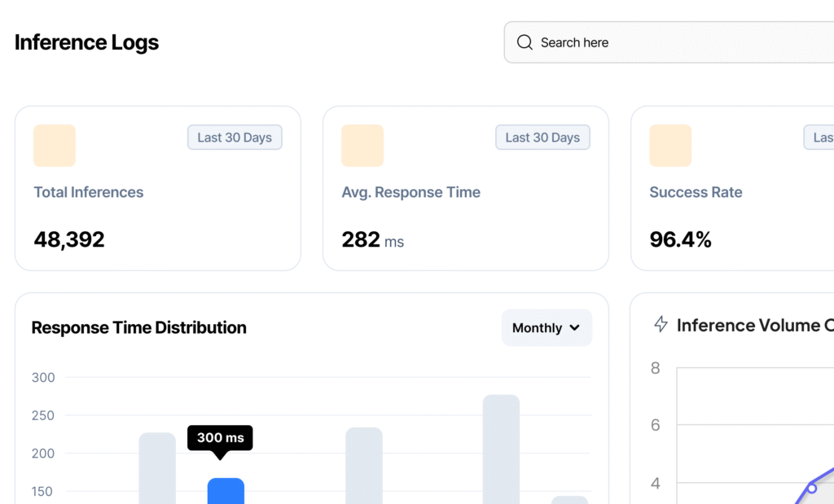Open the Monthly period dropdown
This screenshot has width=834, height=504.
click(546, 327)
